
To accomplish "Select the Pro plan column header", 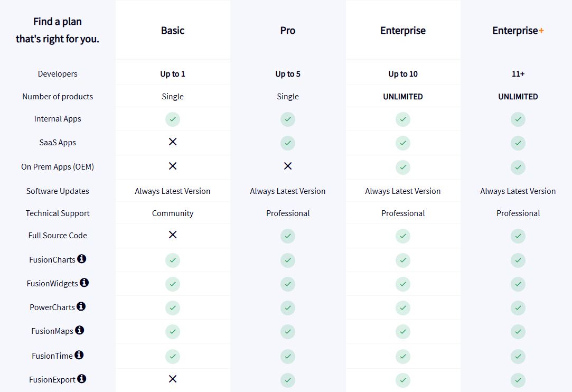I will click(x=288, y=30).
